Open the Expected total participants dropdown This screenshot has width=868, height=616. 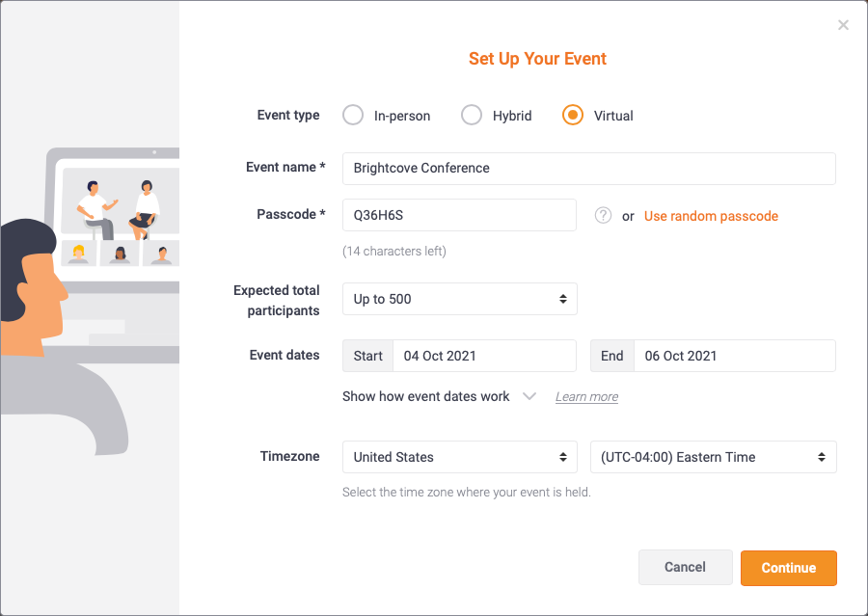[x=459, y=299]
